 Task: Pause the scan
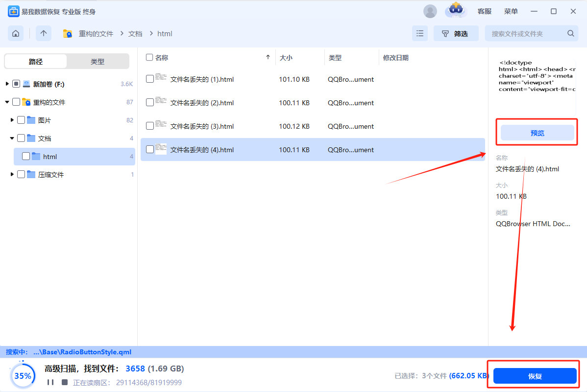[50, 382]
